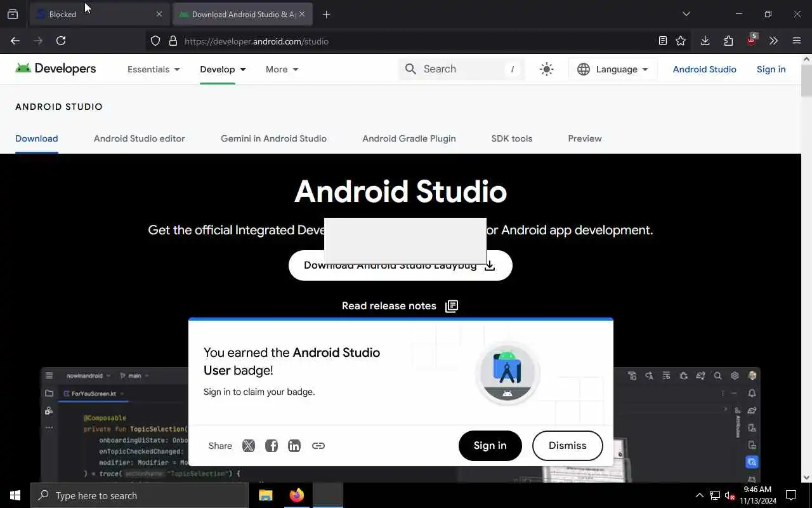Screen dimensions: 812x508
Task: Copy the badge link icon
Action: coord(318,446)
